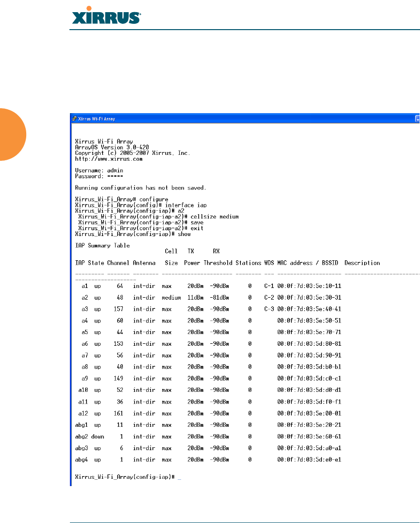Click the 'abg4' IAP name
This screenshot has width=420, height=523.
(82, 460)
